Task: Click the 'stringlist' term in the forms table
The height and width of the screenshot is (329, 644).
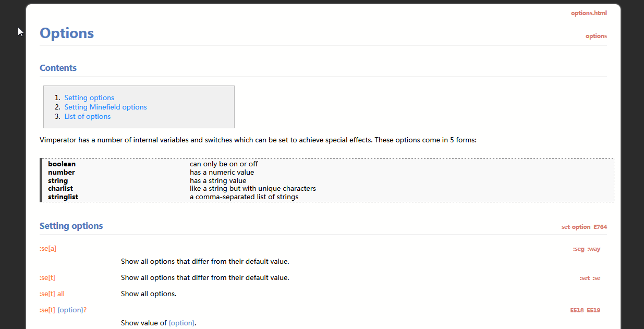Action: pyautogui.click(x=63, y=197)
